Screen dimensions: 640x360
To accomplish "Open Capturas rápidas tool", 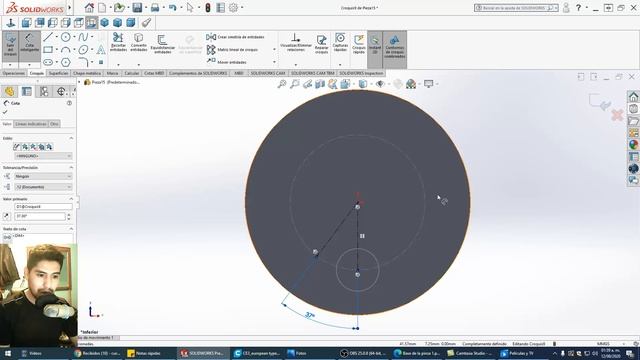I will coord(340,42).
